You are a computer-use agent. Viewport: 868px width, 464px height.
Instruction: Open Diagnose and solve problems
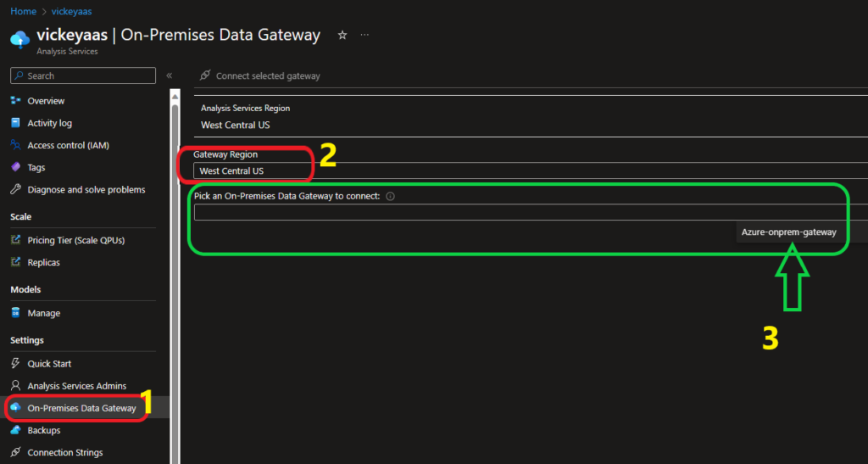86,189
